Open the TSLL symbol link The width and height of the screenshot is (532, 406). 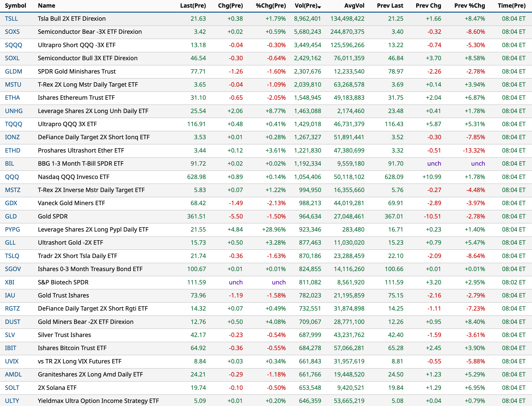point(11,19)
